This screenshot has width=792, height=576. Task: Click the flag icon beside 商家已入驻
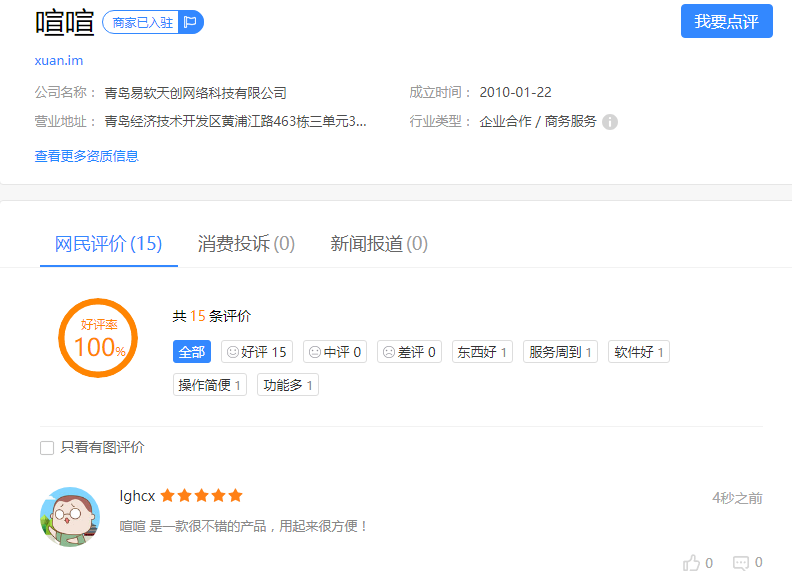[x=190, y=22]
